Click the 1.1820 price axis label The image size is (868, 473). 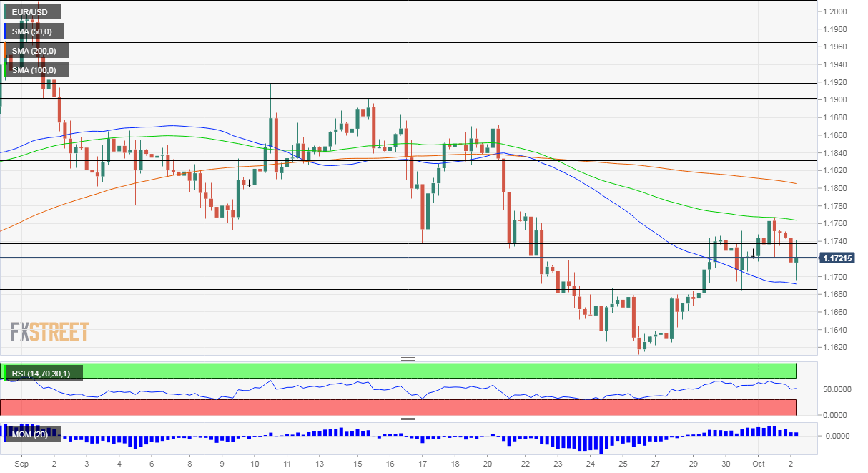(835, 170)
